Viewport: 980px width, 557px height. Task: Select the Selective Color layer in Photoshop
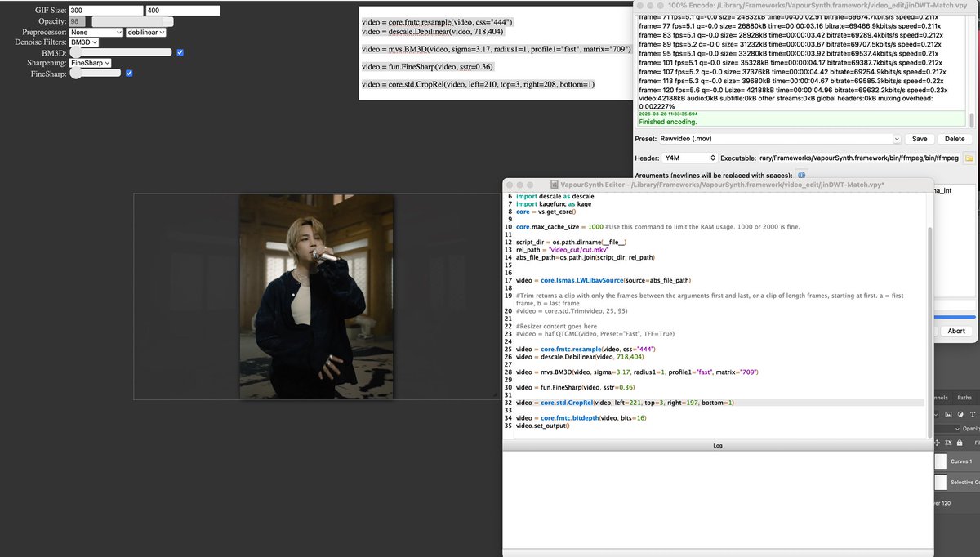click(957, 483)
